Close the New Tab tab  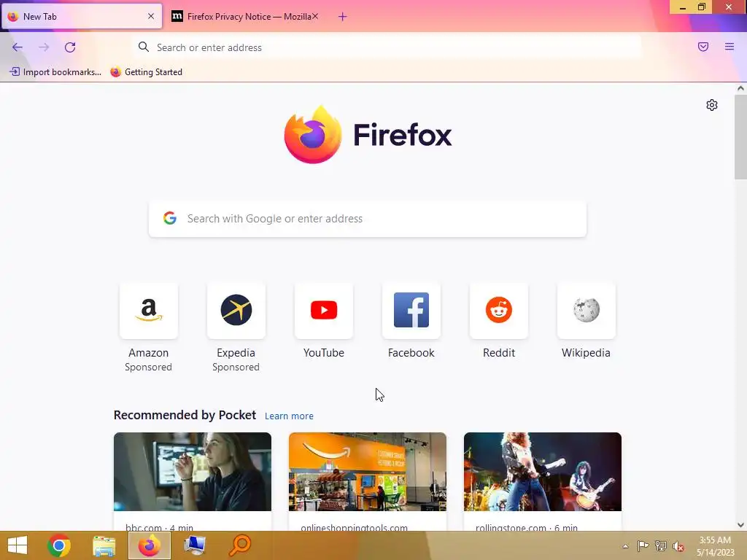(x=151, y=16)
